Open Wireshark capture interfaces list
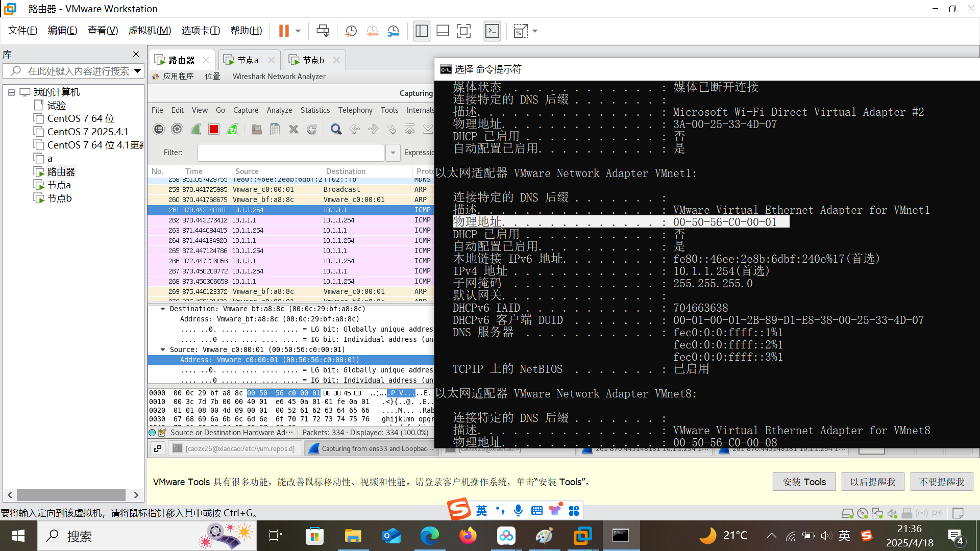 (x=159, y=130)
